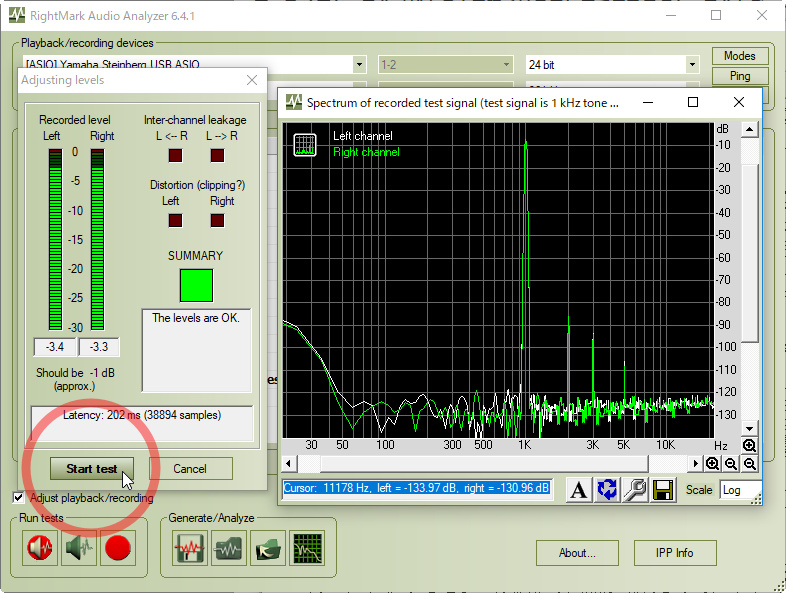The width and height of the screenshot is (786, 593).
Task: Click Cancel in Adjusting levels dialog
Action: (x=190, y=469)
